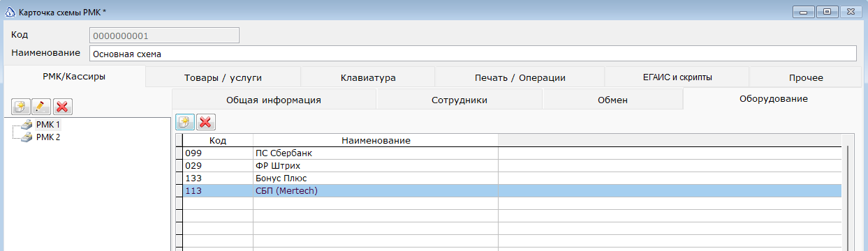Image resolution: width=868 pixels, height=251 pixels.
Task: Minimize the Карточка схемы РМК window
Action: [x=804, y=12]
